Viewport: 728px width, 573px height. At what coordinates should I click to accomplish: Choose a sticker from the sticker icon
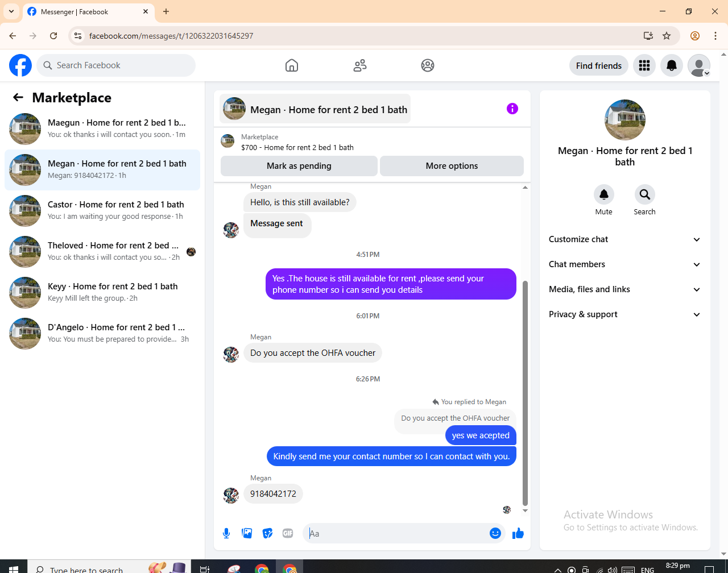coord(267,533)
